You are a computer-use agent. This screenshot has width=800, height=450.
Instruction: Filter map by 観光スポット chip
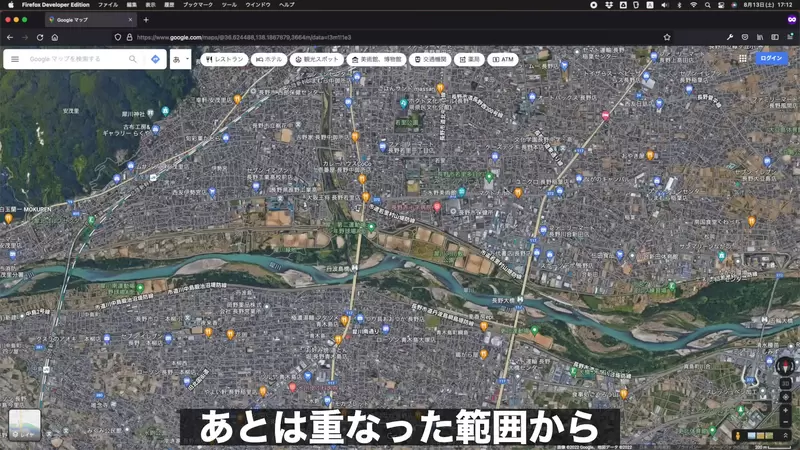coord(317,59)
